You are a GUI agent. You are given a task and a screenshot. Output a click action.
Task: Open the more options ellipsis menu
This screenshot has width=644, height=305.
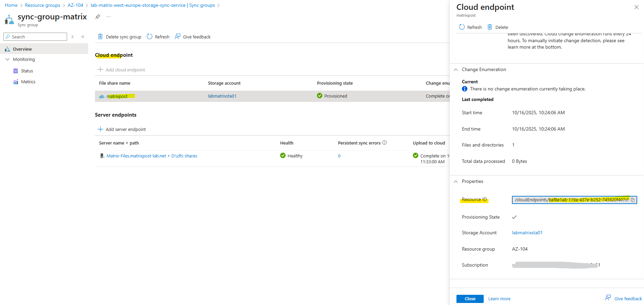[x=109, y=17]
